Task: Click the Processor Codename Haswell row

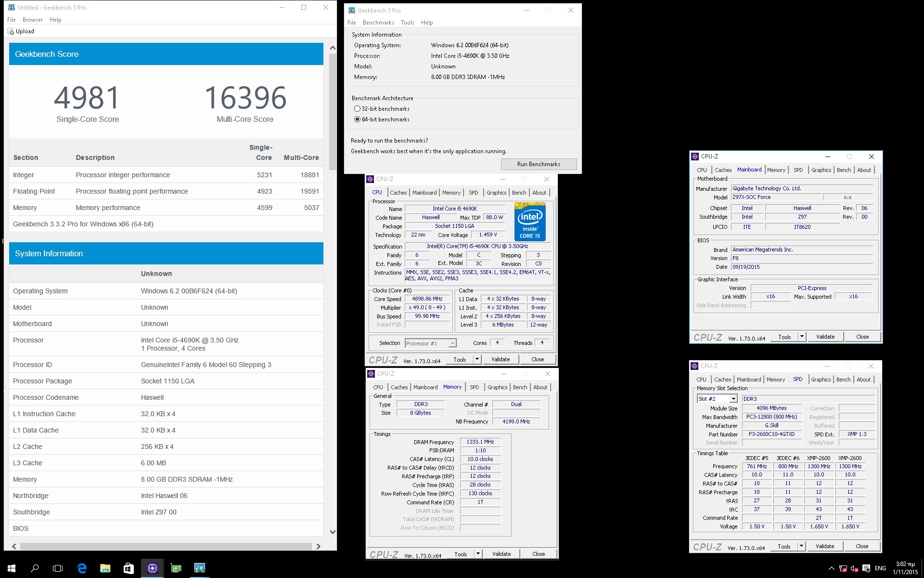Action: (x=166, y=397)
